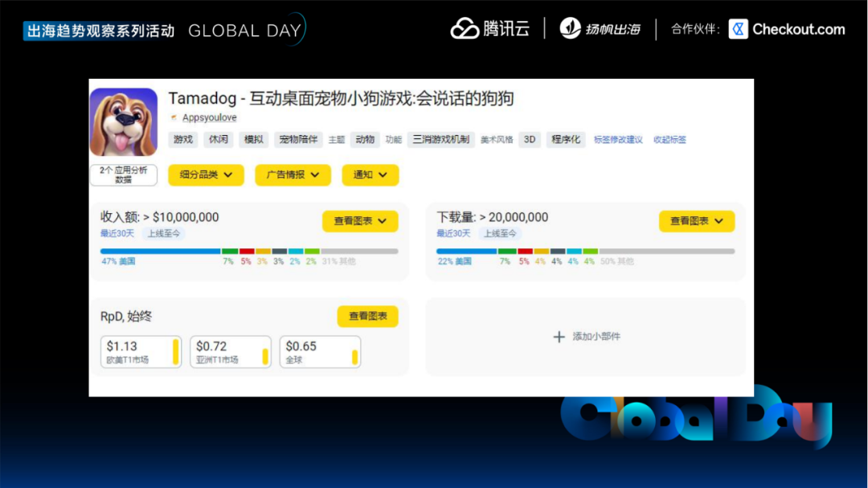Click the gray 31% 其他 revenue bar segment

coord(359,252)
